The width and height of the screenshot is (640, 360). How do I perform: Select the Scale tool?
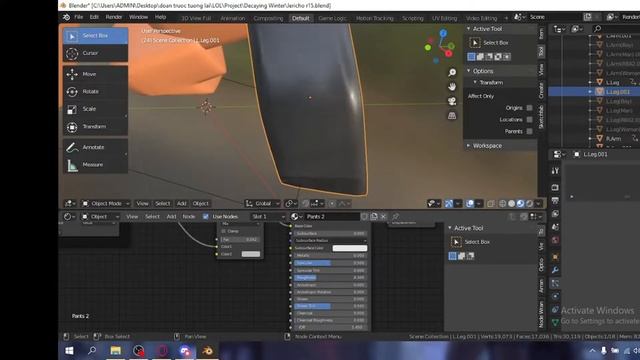point(95,109)
